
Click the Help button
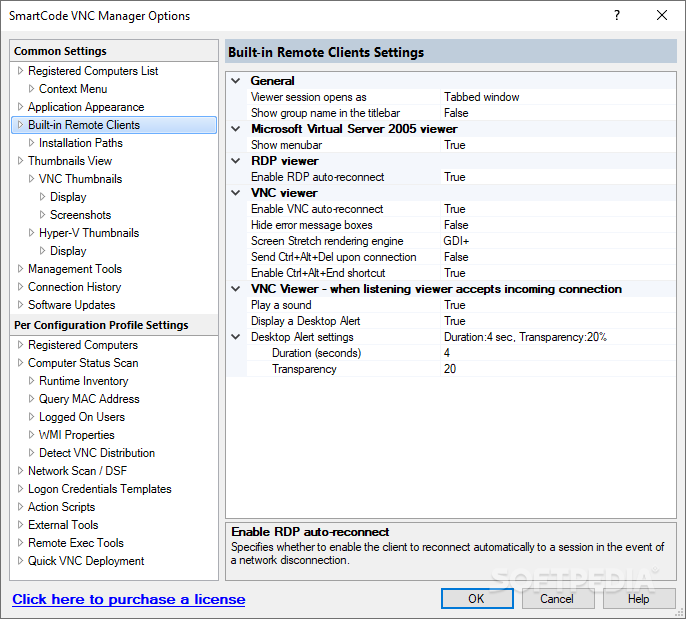pyautogui.click(x=639, y=598)
